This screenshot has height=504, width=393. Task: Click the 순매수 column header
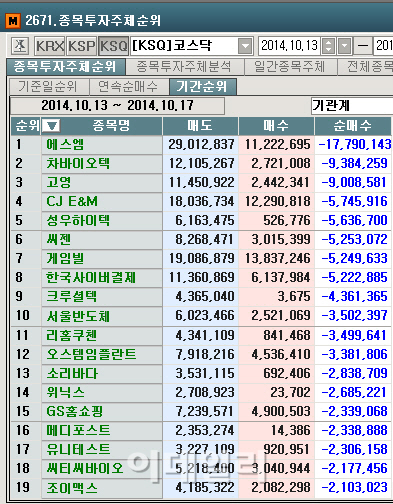(353, 126)
